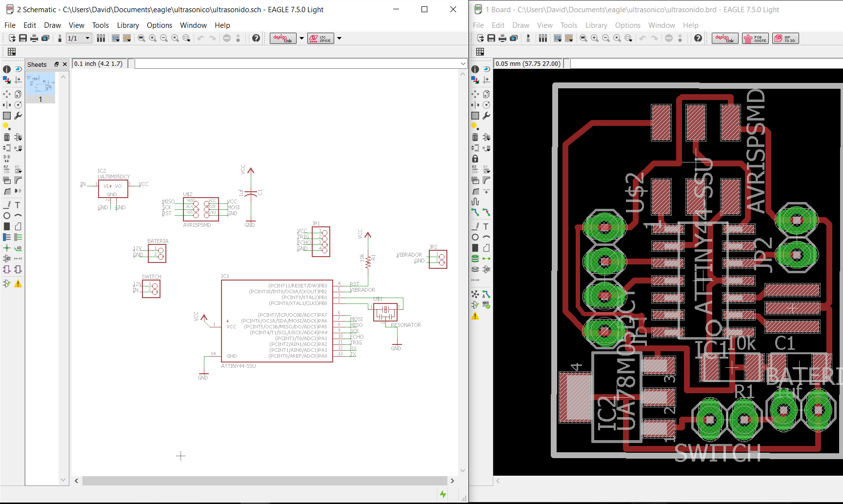Select the Move tool in the schematic toolbar

click(7, 94)
